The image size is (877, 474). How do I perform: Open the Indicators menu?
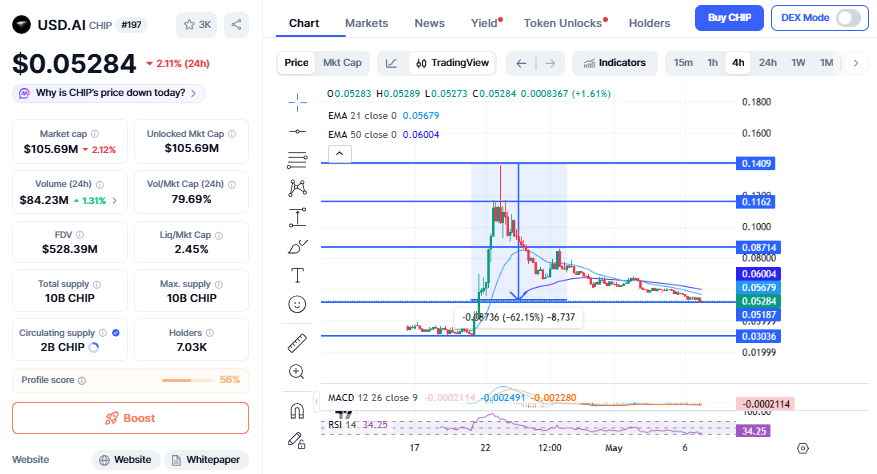pos(615,63)
